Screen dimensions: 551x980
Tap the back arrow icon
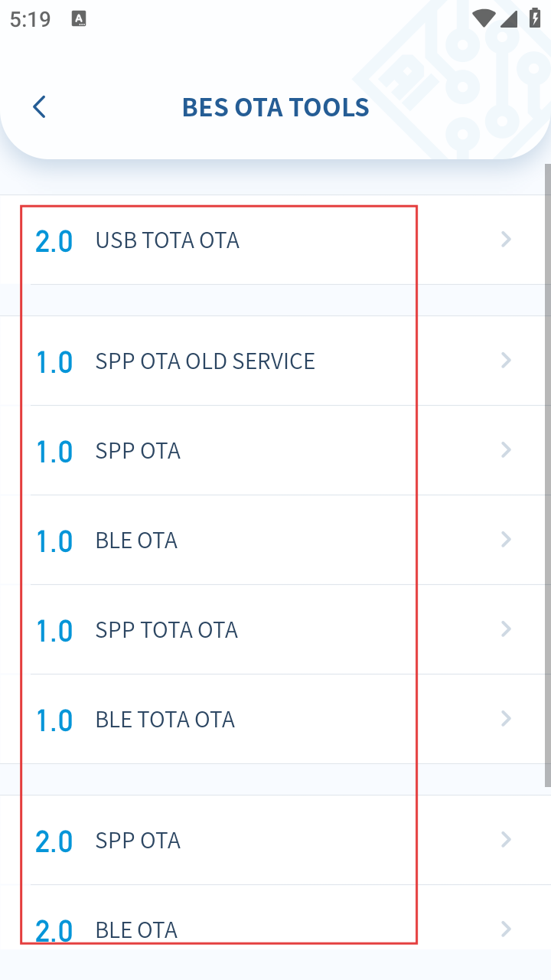[x=40, y=107]
